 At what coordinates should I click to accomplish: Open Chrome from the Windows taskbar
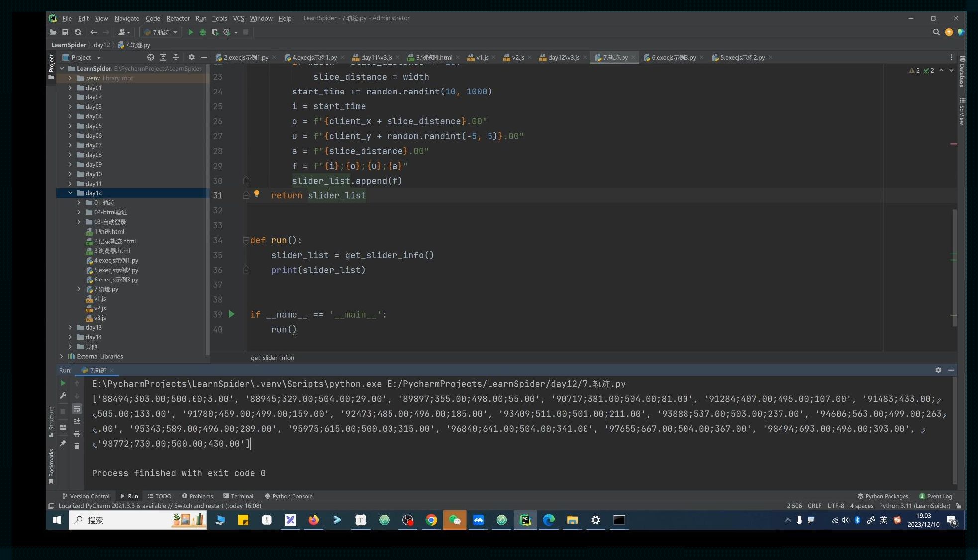coord(431,520)
